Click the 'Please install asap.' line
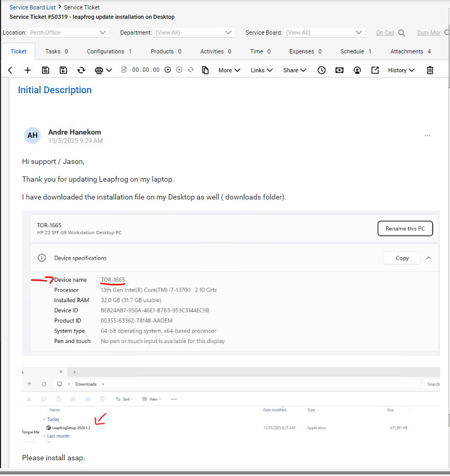 point(53,458)
